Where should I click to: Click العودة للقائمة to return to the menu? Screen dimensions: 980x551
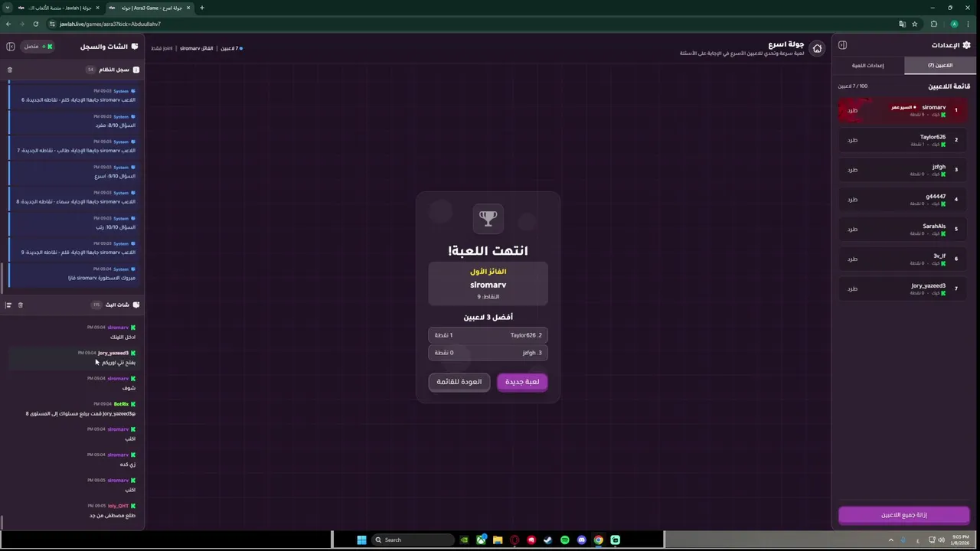pos(459,382)
